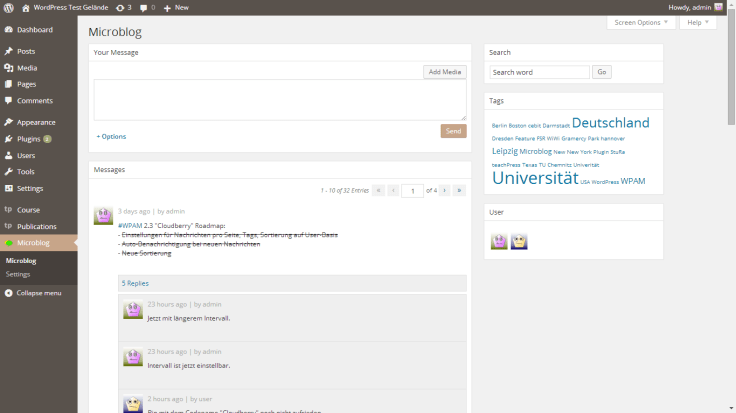This screenshot has width=736, height=413.
Task: Click the Gramercy Park tag
Action: tap(580, 138)
